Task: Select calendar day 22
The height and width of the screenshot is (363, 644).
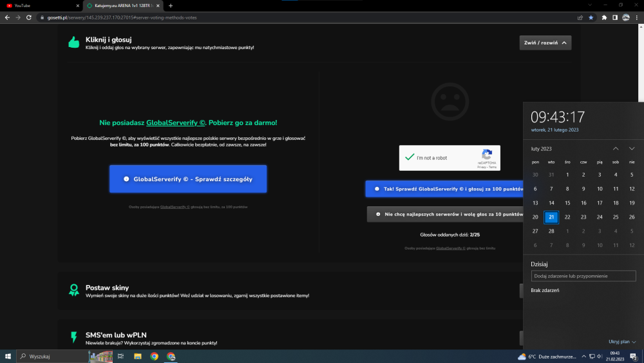Action: [567, 217]
